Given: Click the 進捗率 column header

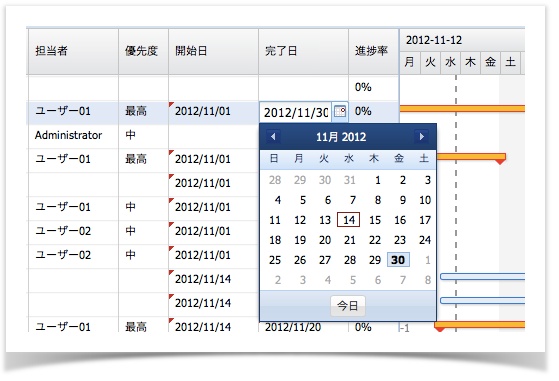Looking at the screenshot, I should [x=373, y=51].
